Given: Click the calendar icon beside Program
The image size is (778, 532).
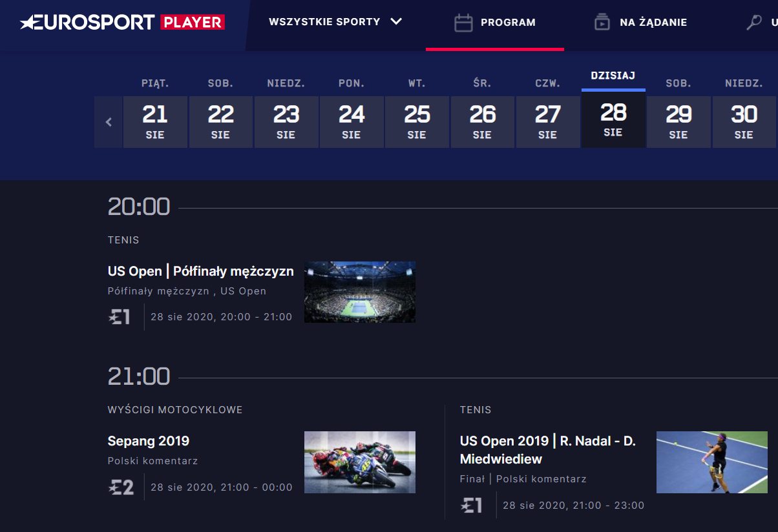Looking at the screenshot, I should (x=463, y=23).
